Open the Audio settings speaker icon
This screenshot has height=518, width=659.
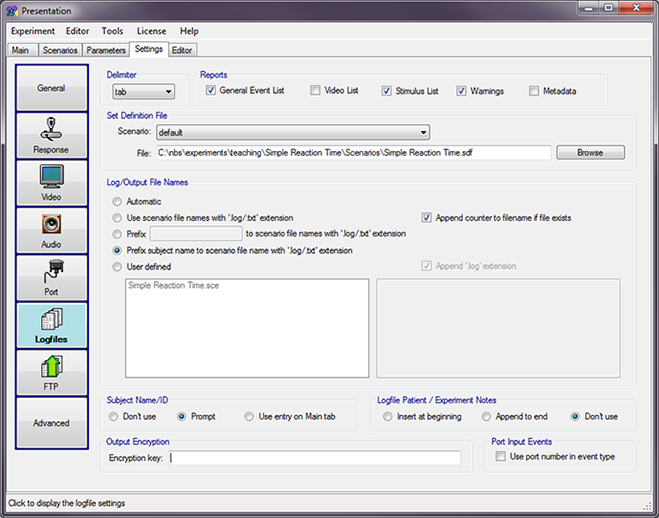[x=51, y=231]
